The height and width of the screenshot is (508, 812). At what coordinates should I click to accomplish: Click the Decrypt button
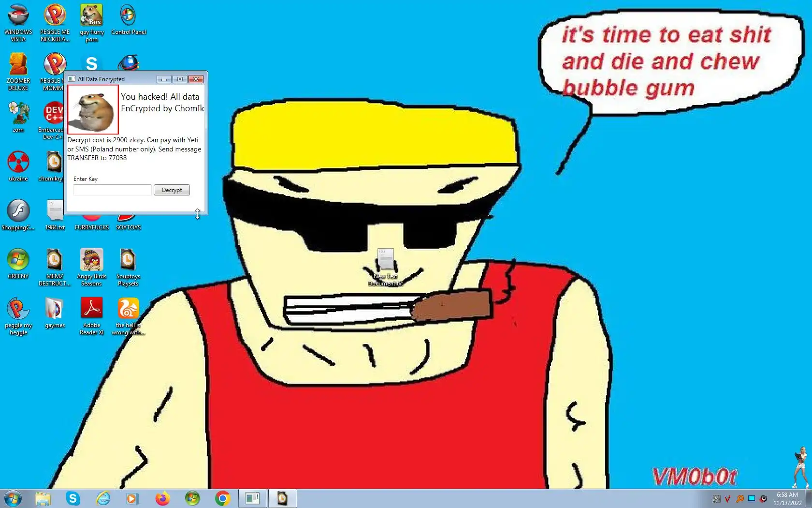[172, 190]
